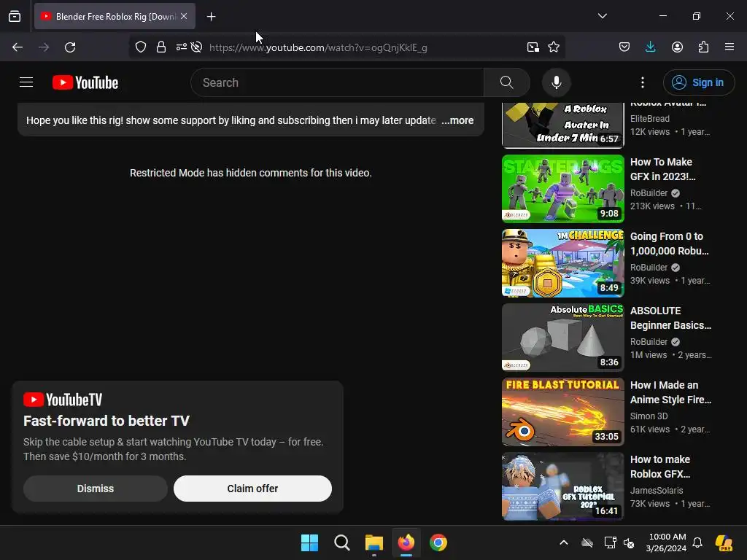
Task: Open File Explorer from taskbar
Action: pos(374,542)
